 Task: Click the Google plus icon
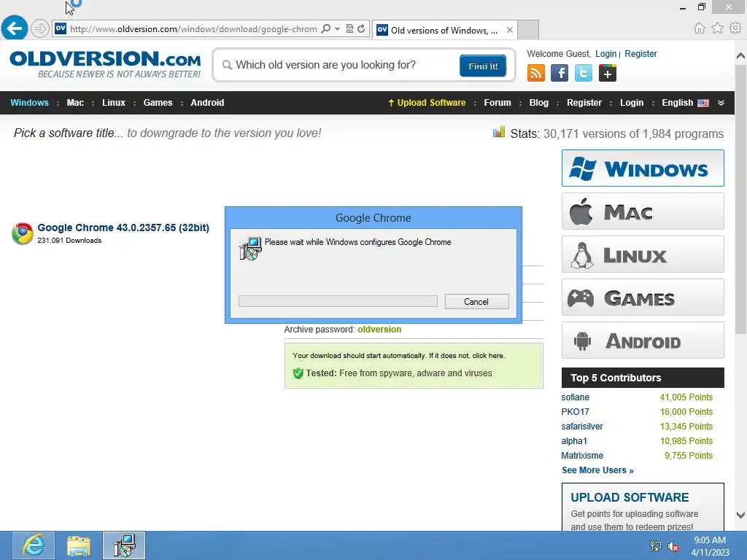pyautogui.click(x=608, y=74)
